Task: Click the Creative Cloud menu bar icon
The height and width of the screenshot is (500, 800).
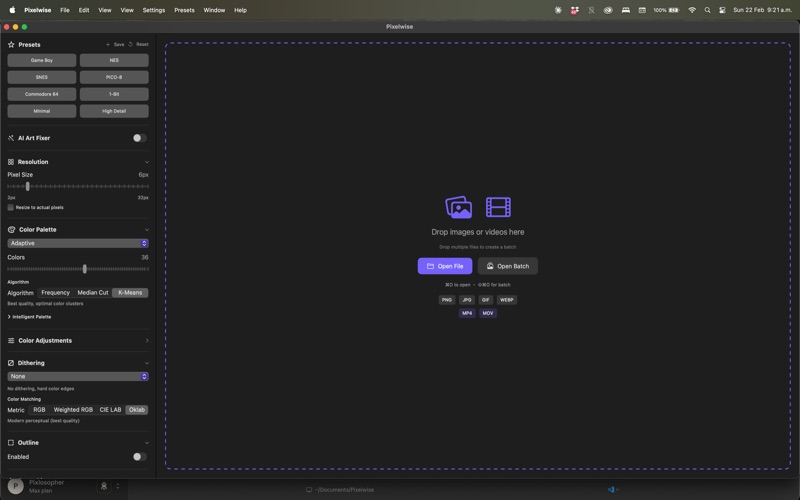Action: coord(608,10)
